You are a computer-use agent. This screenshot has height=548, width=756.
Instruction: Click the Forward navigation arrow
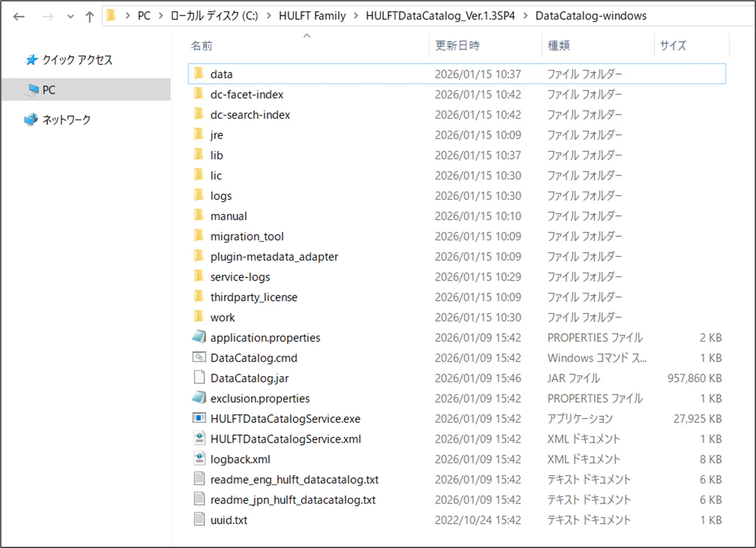click(47, 16)
